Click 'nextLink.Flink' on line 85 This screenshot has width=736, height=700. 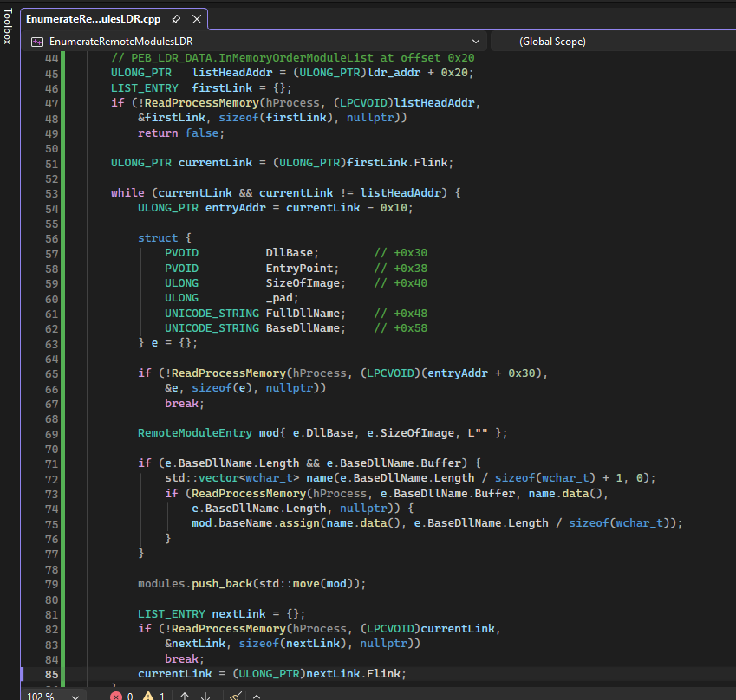(353, 674)
